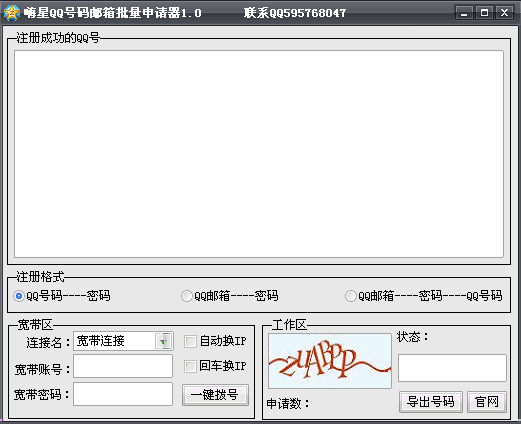Click the 申请数 label

288,404
